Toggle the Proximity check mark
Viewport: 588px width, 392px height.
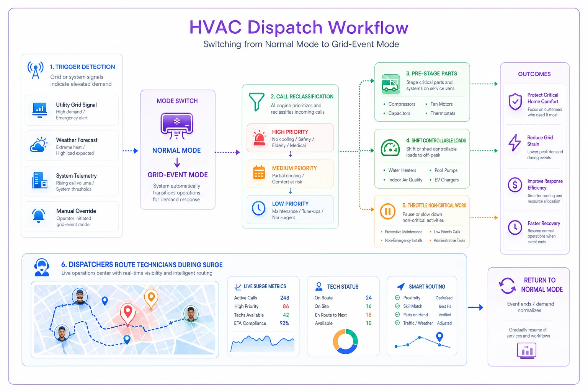(397, 298)
